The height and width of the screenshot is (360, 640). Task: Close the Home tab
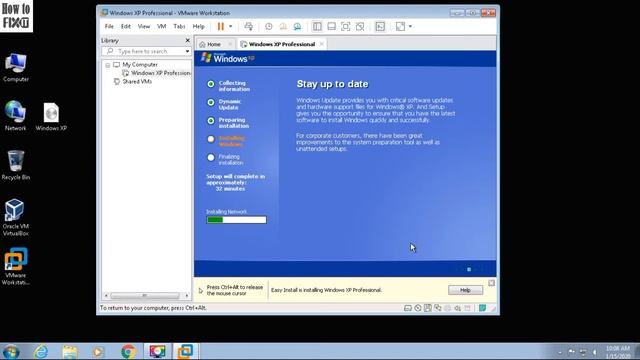(x=230, y=44)
